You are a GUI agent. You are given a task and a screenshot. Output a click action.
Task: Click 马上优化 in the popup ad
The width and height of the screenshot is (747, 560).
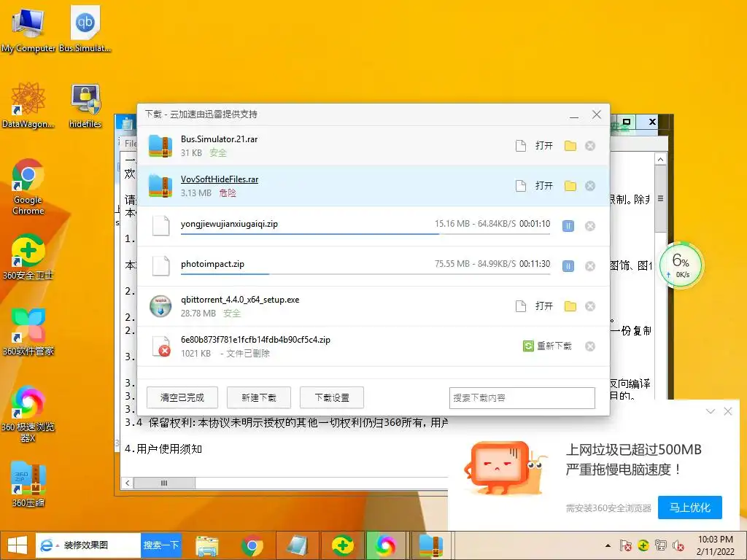tap(690, 507)
